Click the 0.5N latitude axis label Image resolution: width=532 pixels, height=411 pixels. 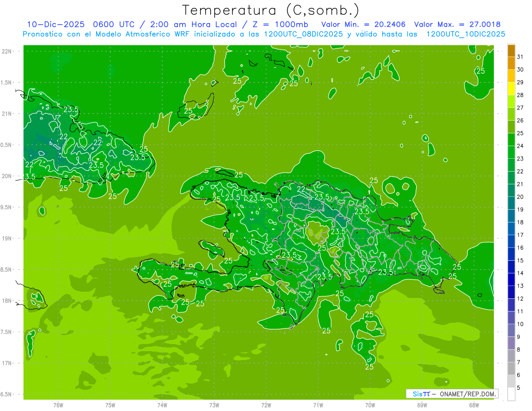click(x=6, y=145)
